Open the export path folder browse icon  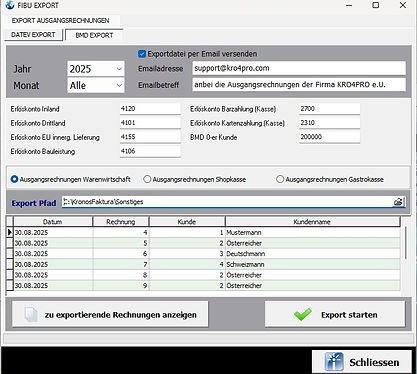(x=398, y=202)
